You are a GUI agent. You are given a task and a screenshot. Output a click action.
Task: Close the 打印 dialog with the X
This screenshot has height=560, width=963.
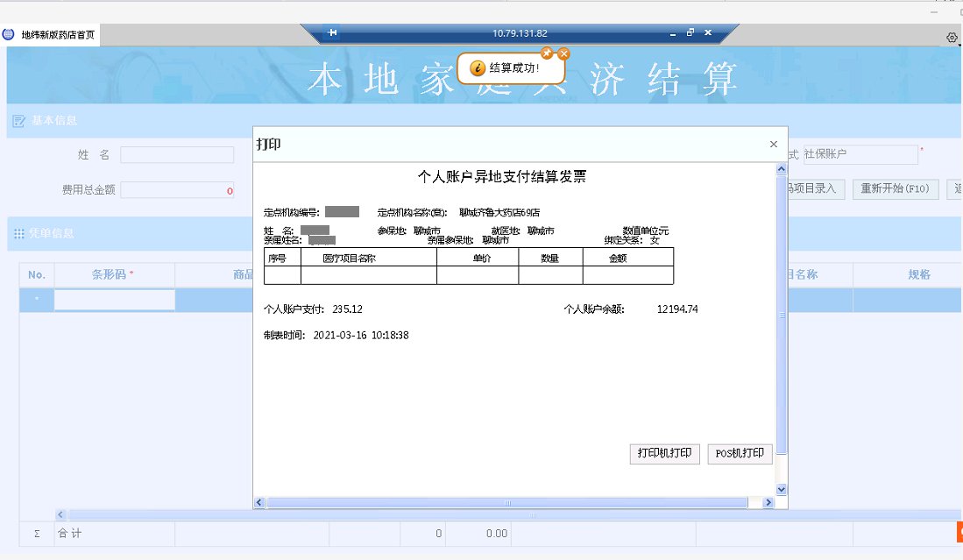(773, 144)
